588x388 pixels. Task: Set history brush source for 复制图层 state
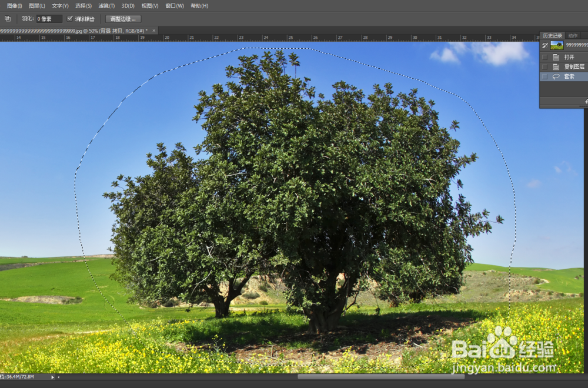[x=545, y=67]
